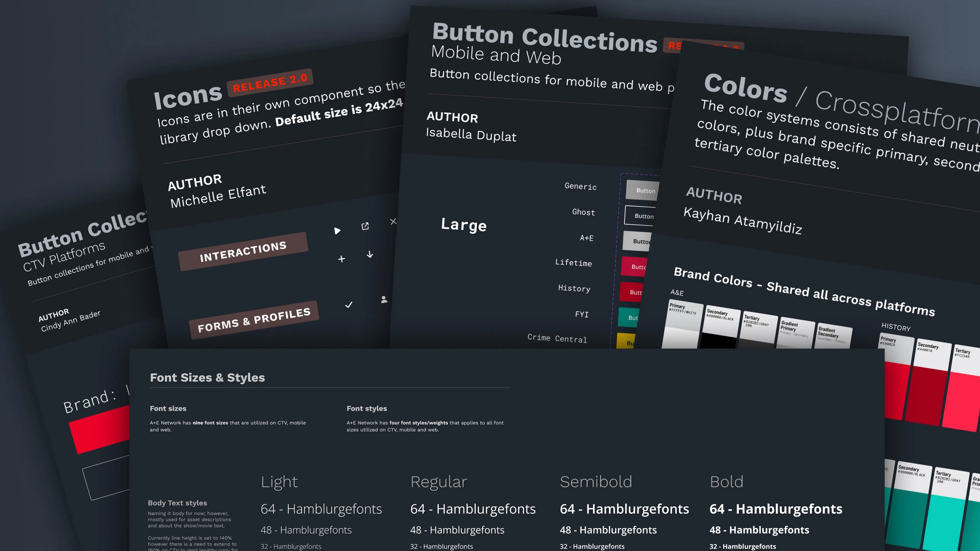The width and height of the screenshot is (980, 551).
Task: Click the 'Regular' weight column header
Action: (x=439, y=482)
